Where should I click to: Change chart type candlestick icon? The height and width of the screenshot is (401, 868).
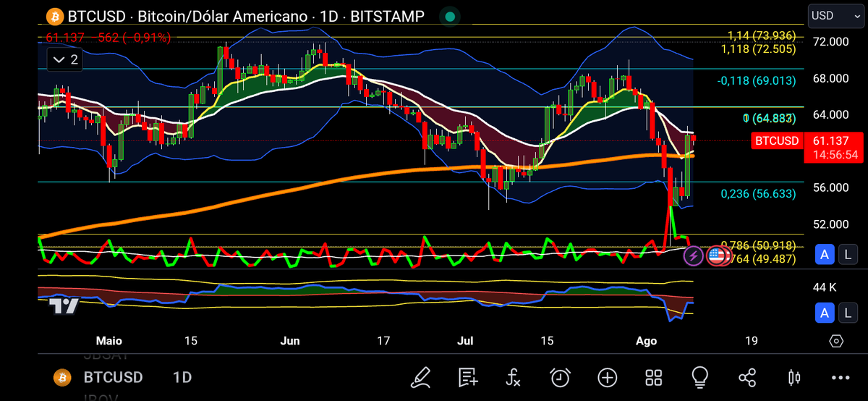(794, 377)
